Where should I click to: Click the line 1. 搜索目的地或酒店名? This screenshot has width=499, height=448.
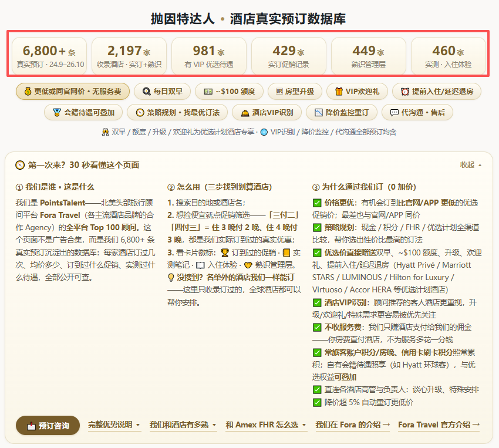click(x=206, y=203)
